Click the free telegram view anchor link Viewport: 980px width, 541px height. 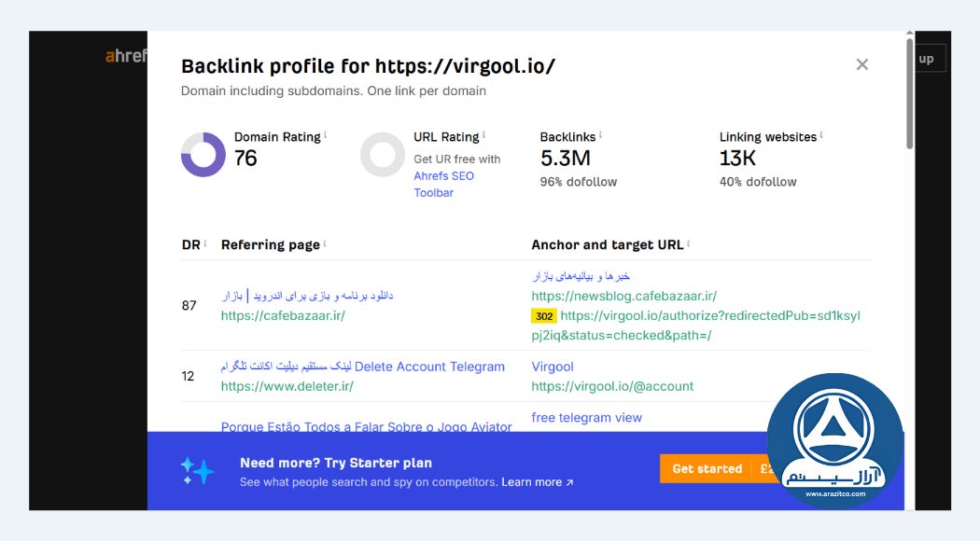pos(586,417)
